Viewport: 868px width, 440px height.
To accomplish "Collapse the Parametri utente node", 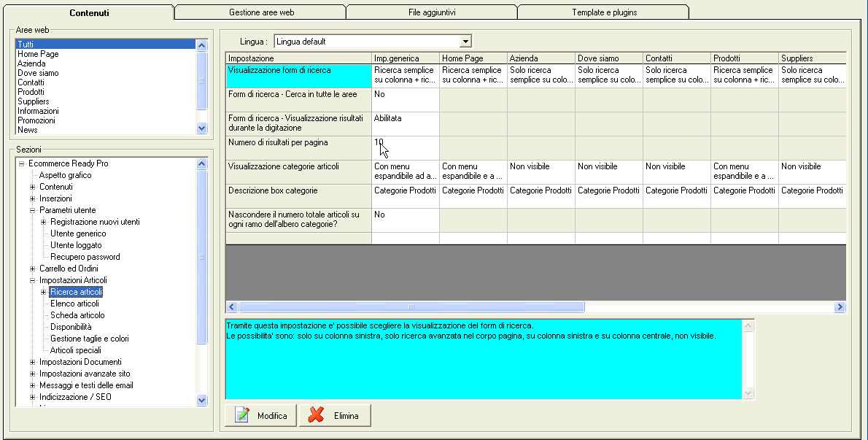I will tap(33, 210).
